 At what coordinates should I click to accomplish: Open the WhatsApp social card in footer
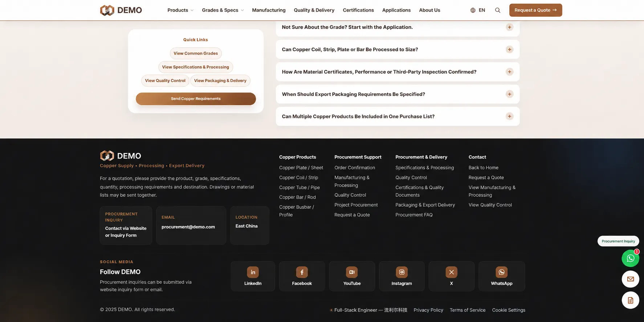point(502,276)
